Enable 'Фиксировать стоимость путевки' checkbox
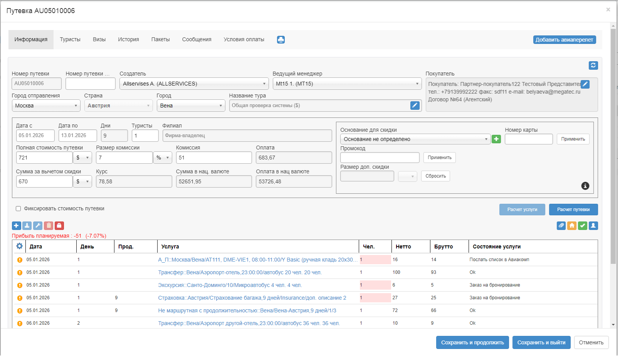The width and height of the screenshot is (618, 364). click(x=18, y=209)
